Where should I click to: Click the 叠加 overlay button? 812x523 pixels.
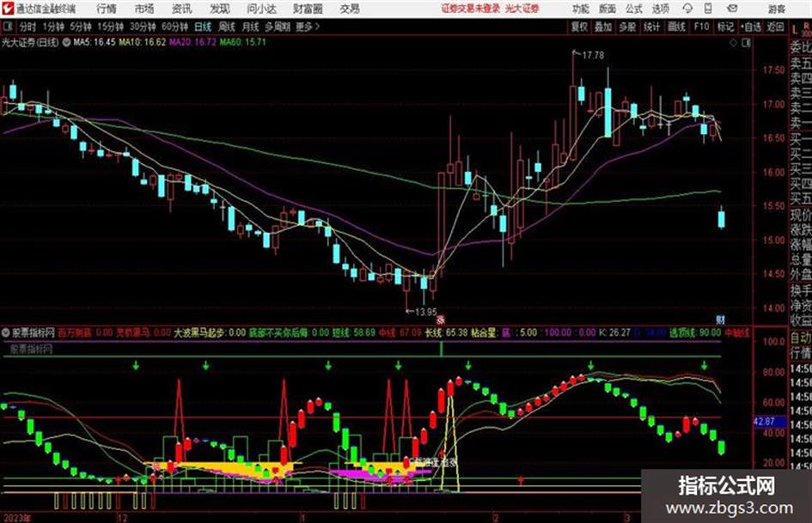(x=603, y=27)
